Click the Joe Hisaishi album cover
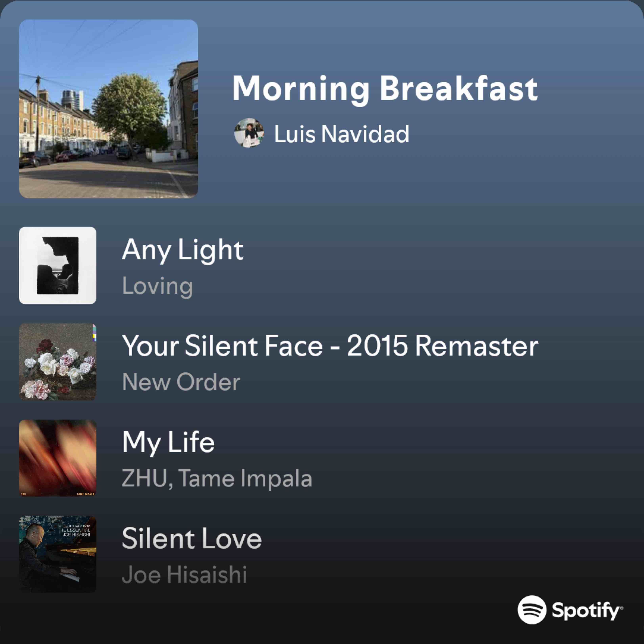 (58, 554)
